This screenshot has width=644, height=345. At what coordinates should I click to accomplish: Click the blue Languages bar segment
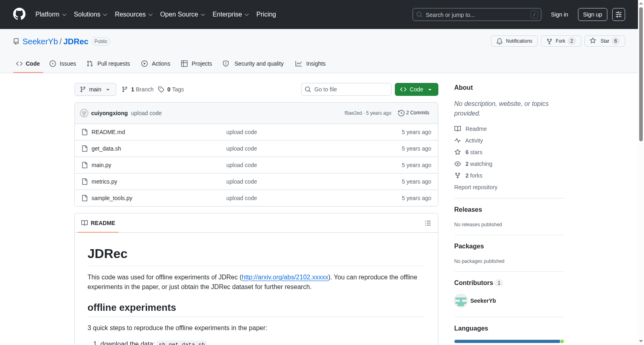(x=507, y=341)
